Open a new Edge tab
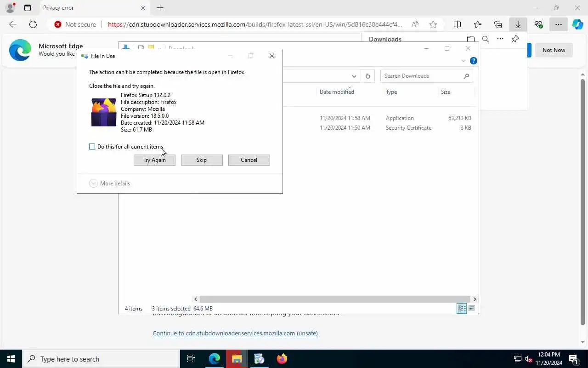Image resolution: width=588 pixels, height=368 pixels. 160,8
